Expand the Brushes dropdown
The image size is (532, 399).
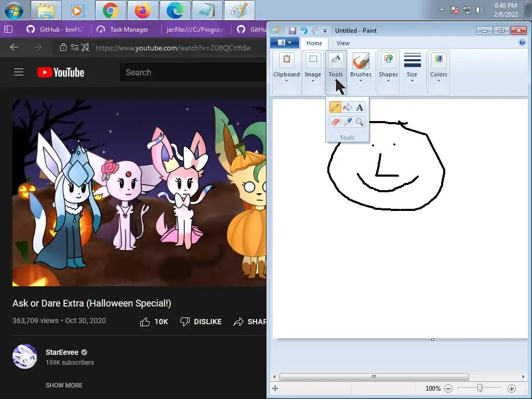pyautogui.click(x=361, y=72)
